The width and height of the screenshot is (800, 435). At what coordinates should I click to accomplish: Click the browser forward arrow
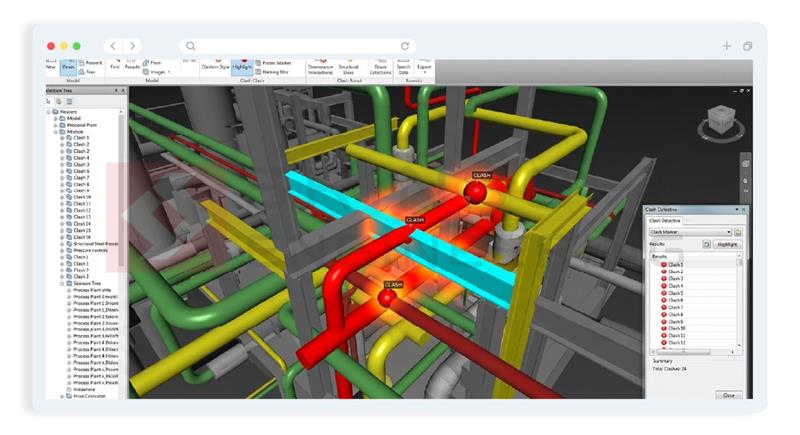pos(133,46)
